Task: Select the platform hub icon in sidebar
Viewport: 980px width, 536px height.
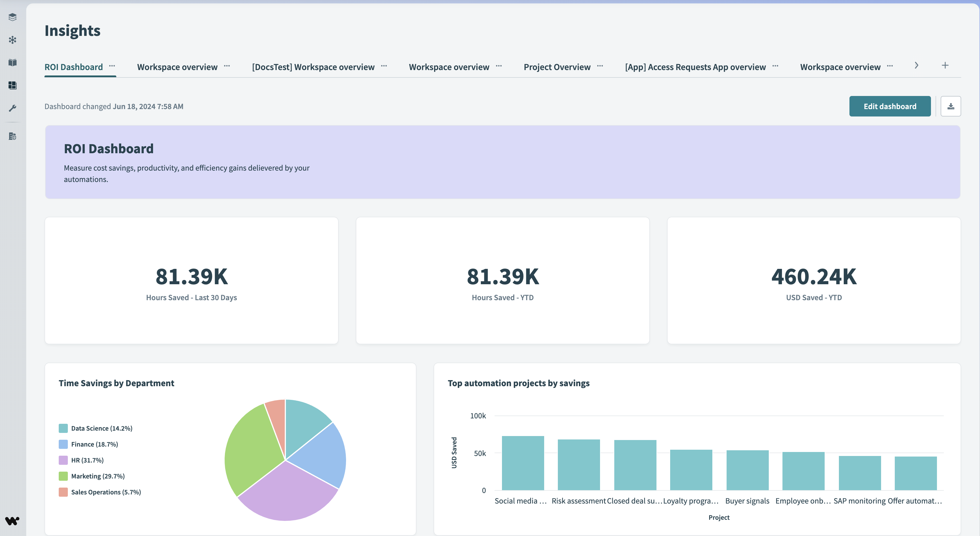Action: (13, 40)
